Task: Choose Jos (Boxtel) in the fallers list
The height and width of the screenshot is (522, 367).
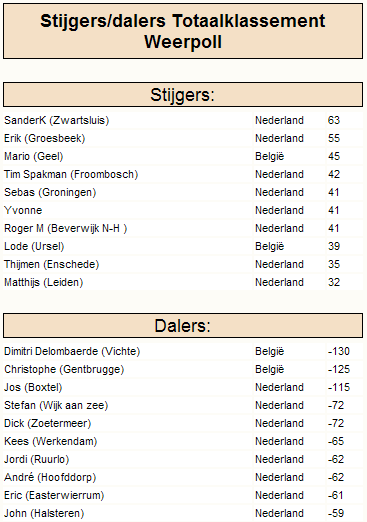Action: click(33, 387)
